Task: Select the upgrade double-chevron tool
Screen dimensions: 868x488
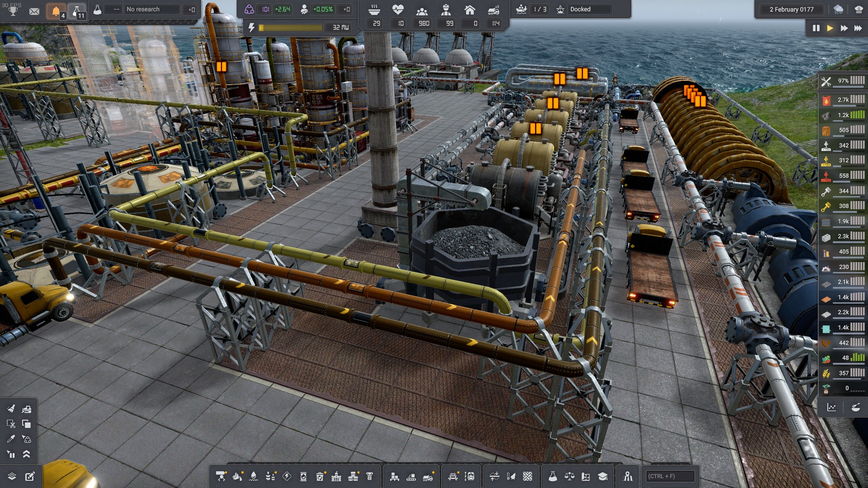Action: pos(27,454)
